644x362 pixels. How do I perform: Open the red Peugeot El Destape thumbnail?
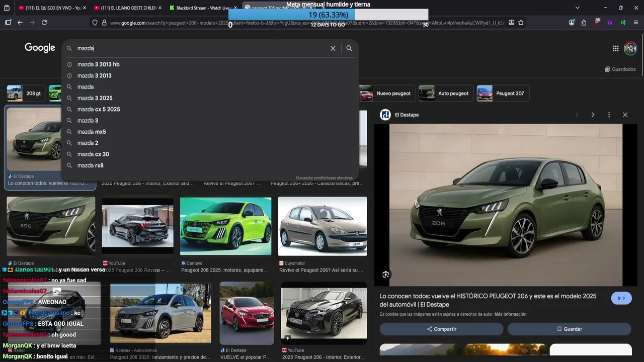[x=247, y=312]
